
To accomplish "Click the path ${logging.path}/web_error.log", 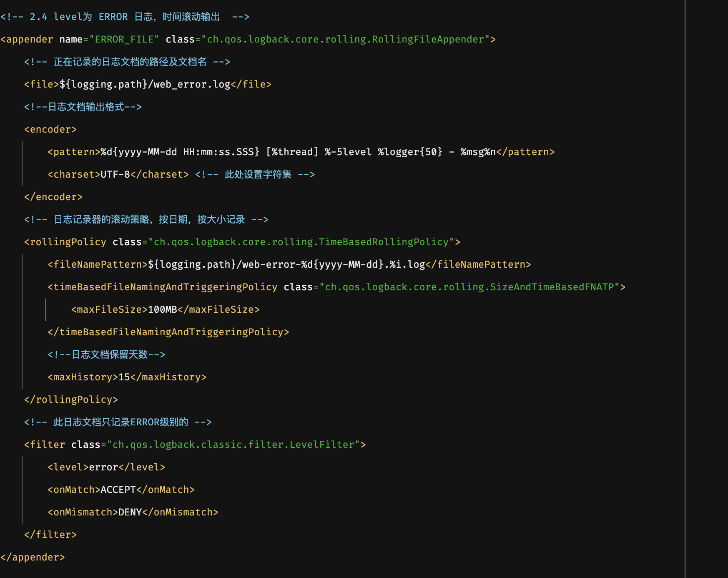I will point(145,84).
